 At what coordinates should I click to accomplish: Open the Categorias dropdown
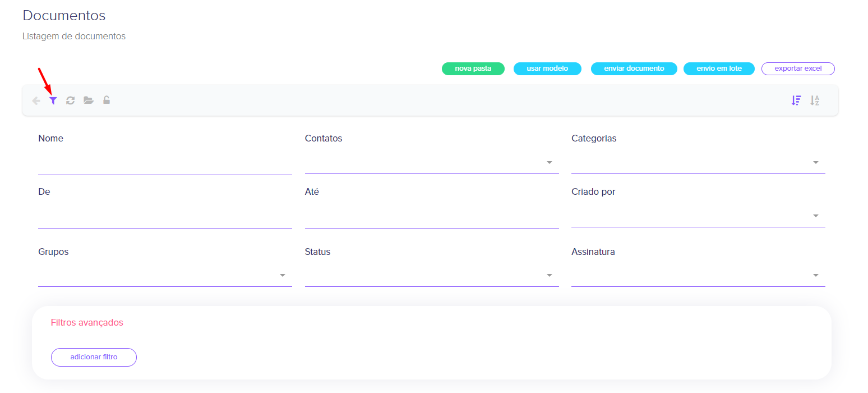point(698,163)
